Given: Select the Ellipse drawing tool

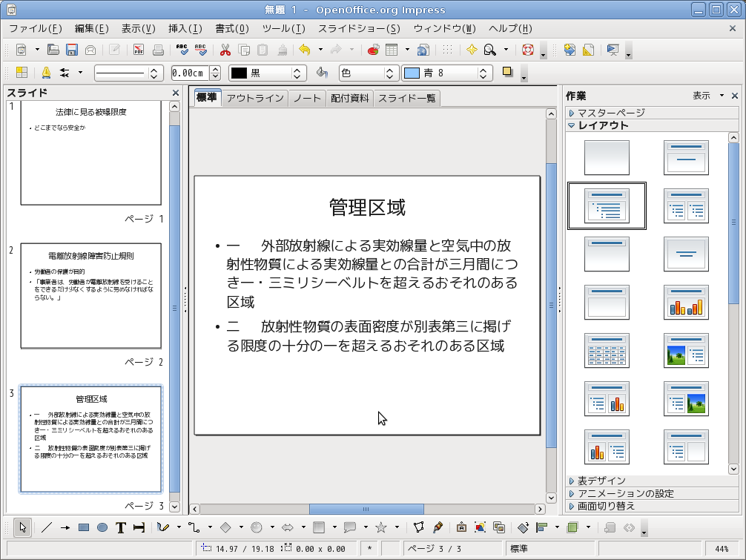Looking at the screenshot, I should tap(102, 527).
